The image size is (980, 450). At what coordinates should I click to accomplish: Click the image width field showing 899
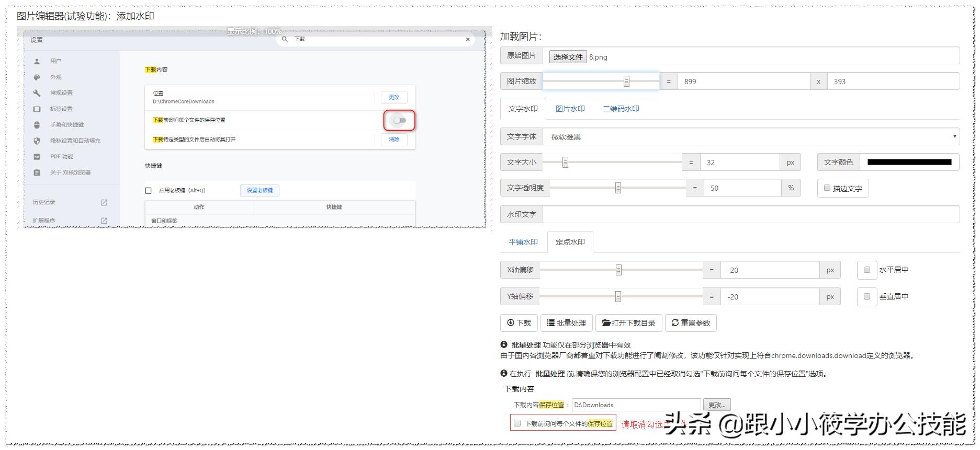[x=744, y=82]
